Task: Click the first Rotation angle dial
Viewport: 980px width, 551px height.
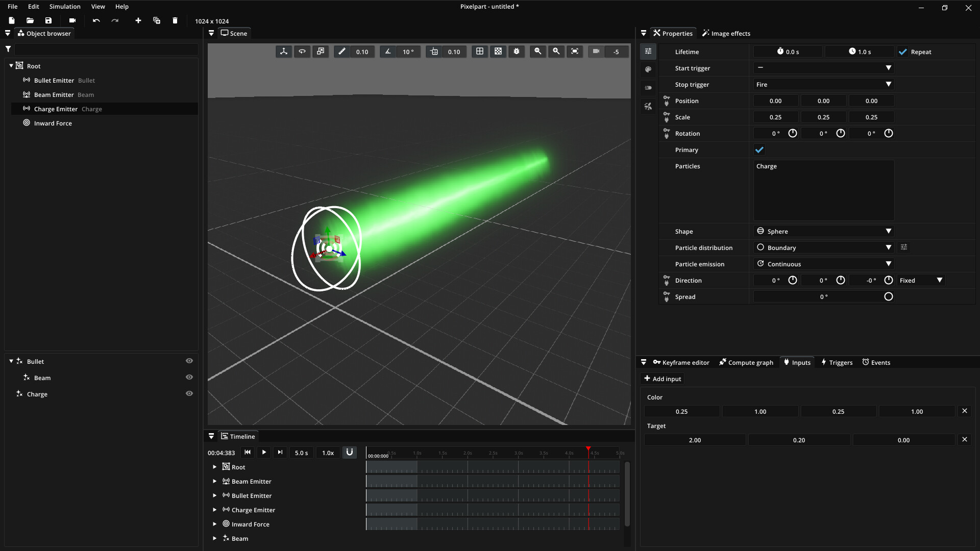Action: (x=793, y=134)
